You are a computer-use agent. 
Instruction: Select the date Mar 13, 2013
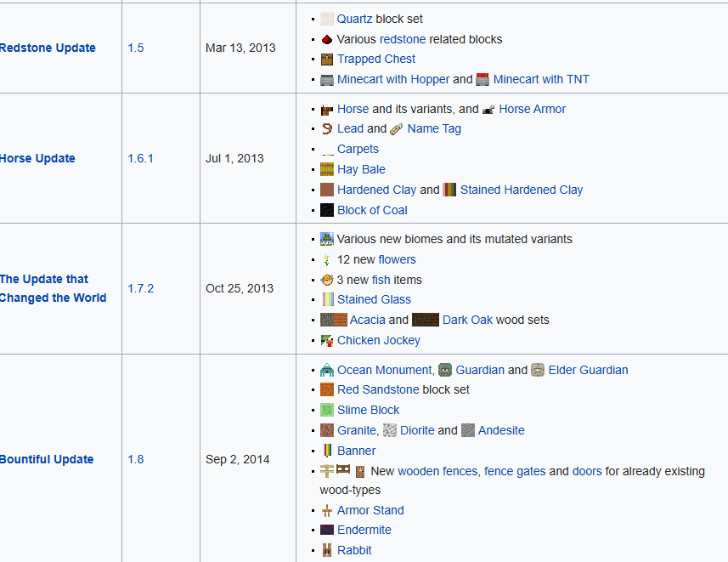click(x=240, y=48)
